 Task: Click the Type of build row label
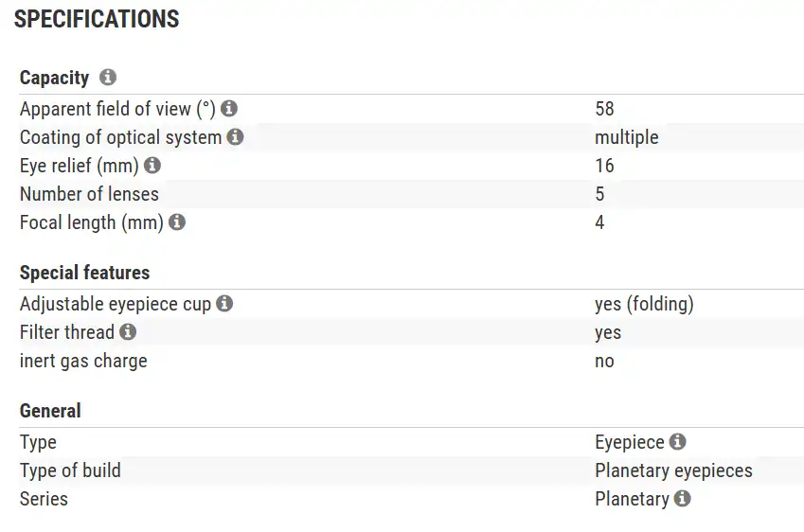tap(70, 470)
